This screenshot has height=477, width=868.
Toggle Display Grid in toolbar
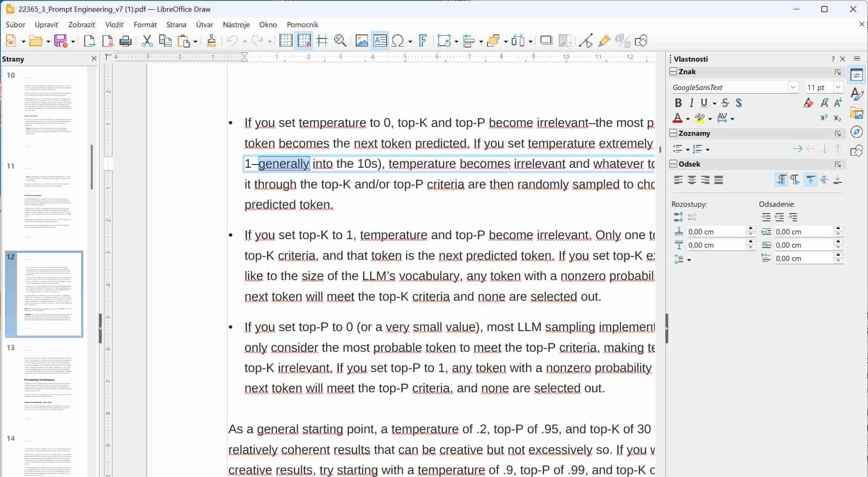286,41
